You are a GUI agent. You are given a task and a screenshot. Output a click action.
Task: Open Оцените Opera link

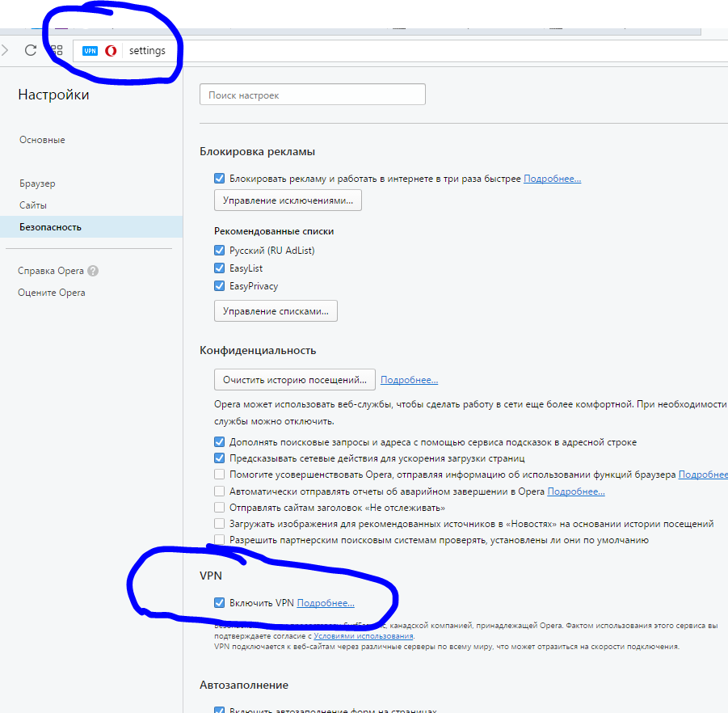pyautogui.click(x=52, y=293)
